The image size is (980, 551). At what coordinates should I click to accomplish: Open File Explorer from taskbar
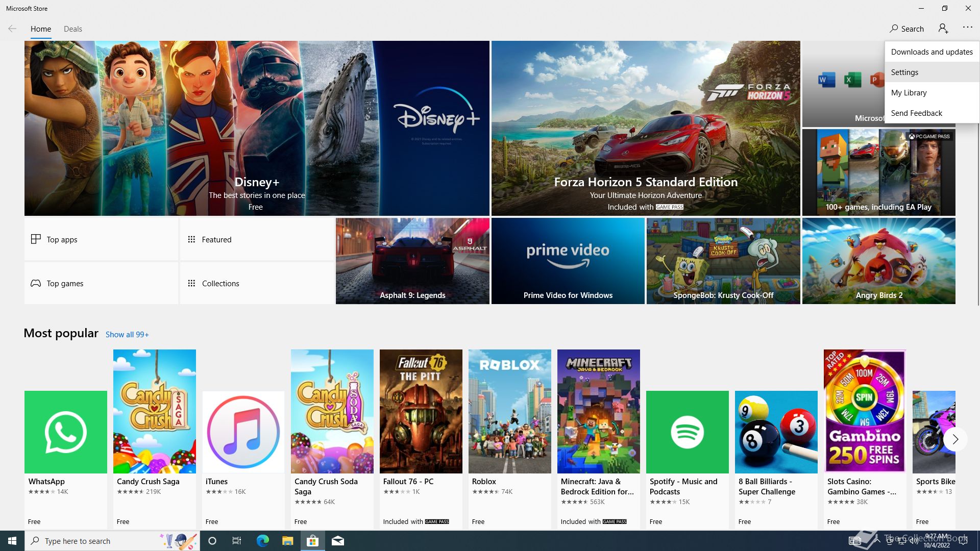(x=287, y=541)
